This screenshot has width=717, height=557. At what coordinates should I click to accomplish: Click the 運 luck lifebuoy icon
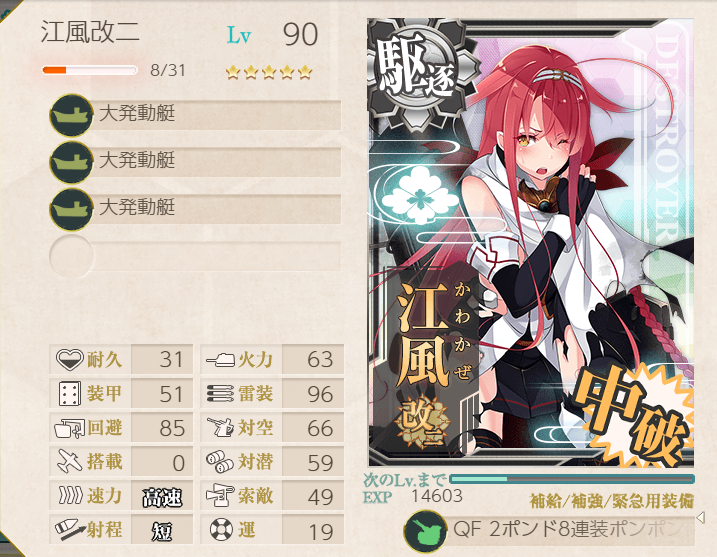pyautogui.click(x=221, y=530)
